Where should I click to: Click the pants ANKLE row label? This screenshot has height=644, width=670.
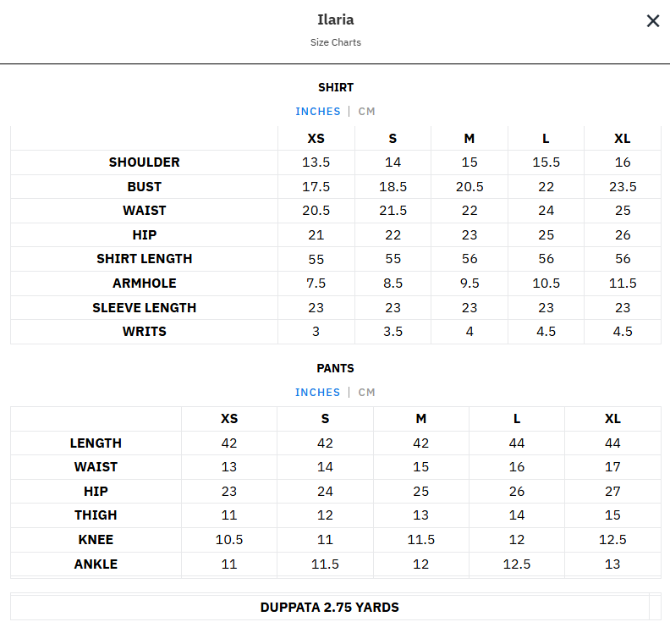tap(96, 564)
